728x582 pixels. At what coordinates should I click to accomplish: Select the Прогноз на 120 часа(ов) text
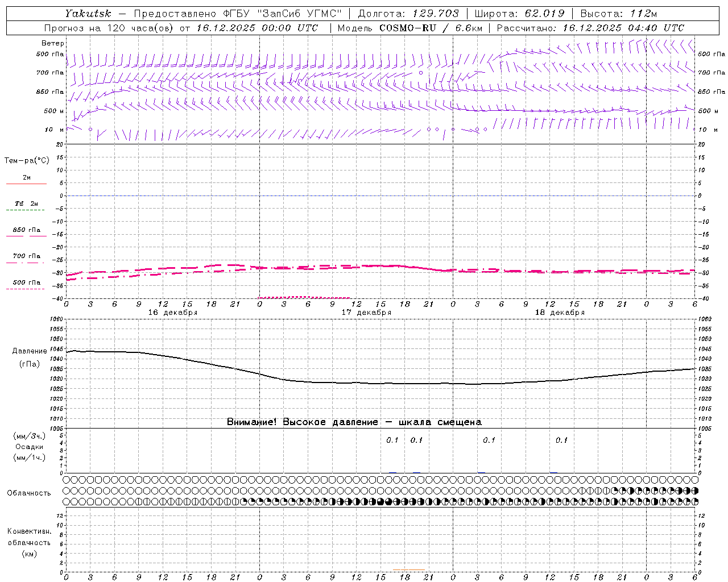(109, 28)
